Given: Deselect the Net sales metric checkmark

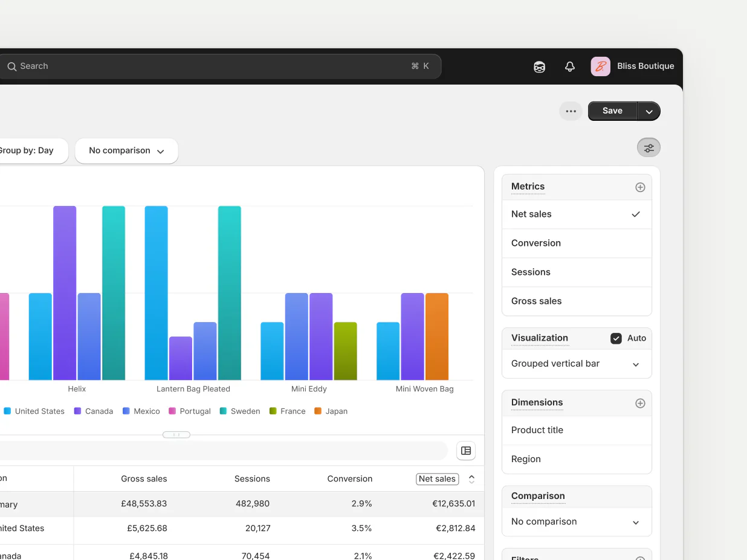Looking at the screenshot, I should [x=635, y=214].
